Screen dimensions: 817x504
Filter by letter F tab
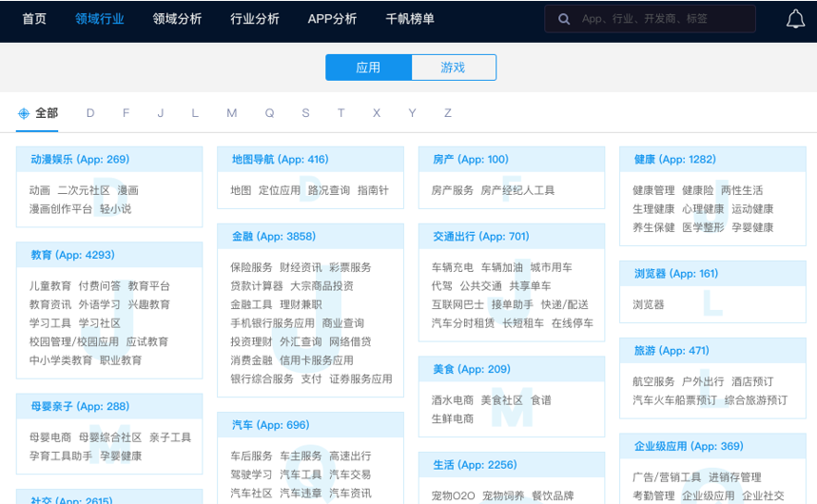click(126, 113)
